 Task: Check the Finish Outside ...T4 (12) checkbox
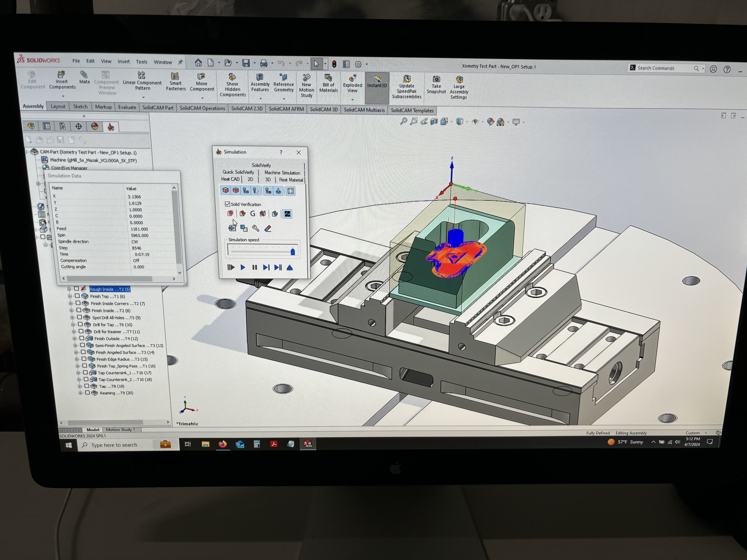click(x=82, y=338)
